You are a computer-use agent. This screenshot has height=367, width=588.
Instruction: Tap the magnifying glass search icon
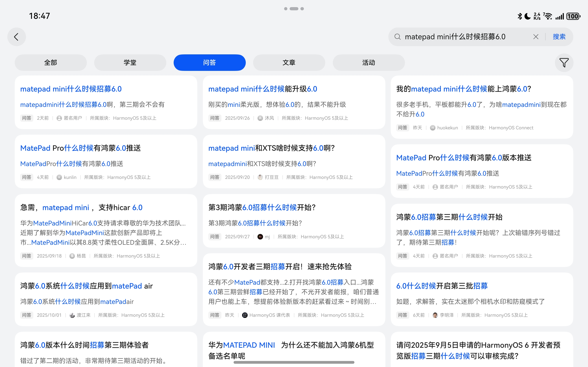click(x=398, y=37)
